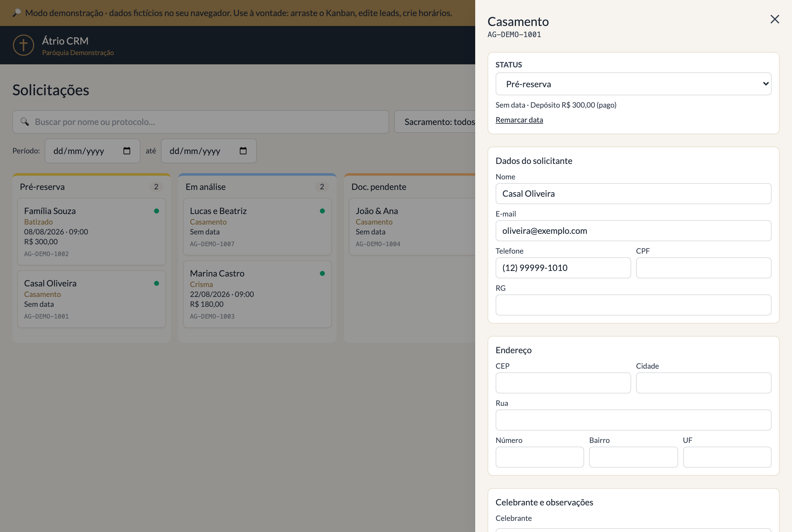This screenshot has height=532, width=792.
Task: Click the Remarcar data link
Action: pos(519,120)
